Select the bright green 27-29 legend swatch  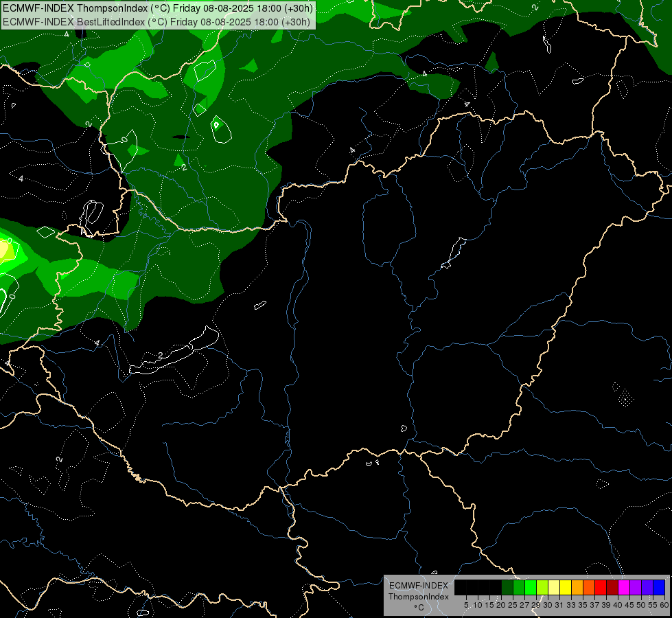531,587
